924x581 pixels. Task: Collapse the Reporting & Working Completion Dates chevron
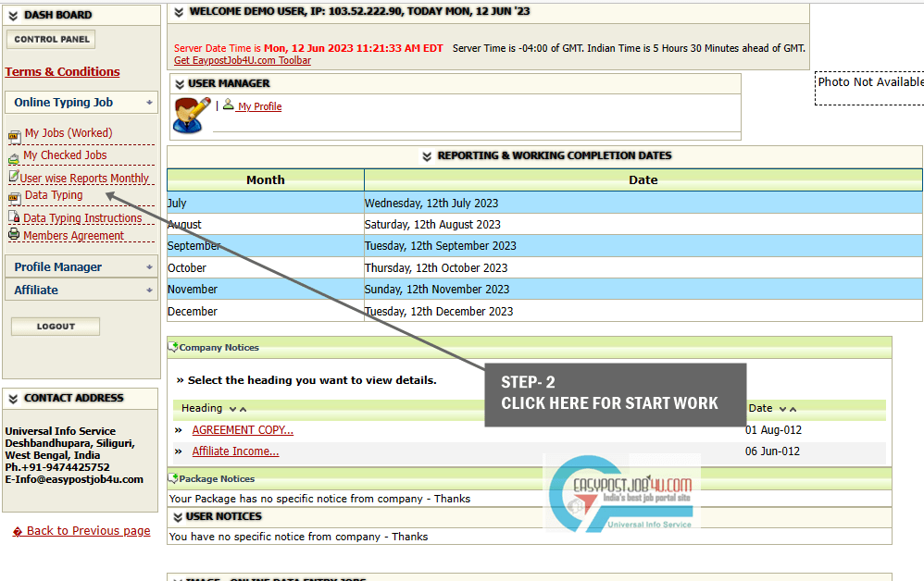pos(427,156)
